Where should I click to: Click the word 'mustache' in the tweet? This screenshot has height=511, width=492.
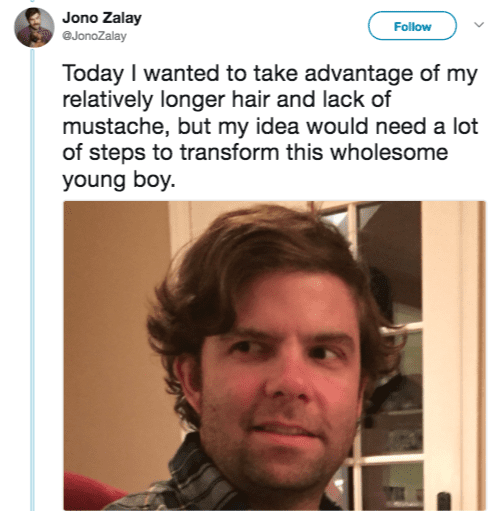(114, 126)
